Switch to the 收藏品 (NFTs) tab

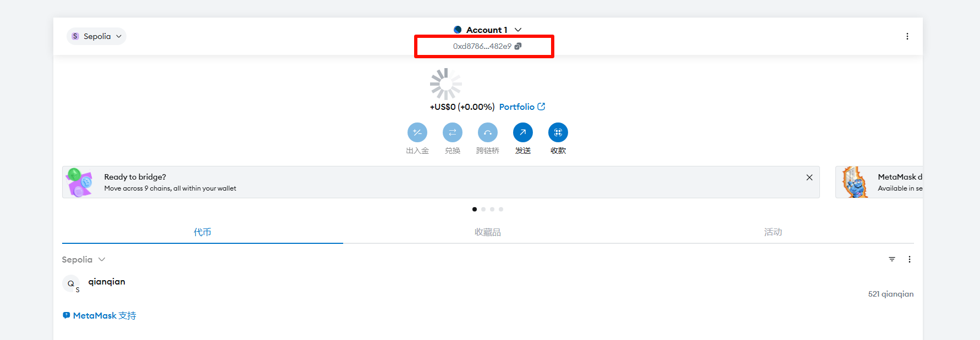point(488,232)
